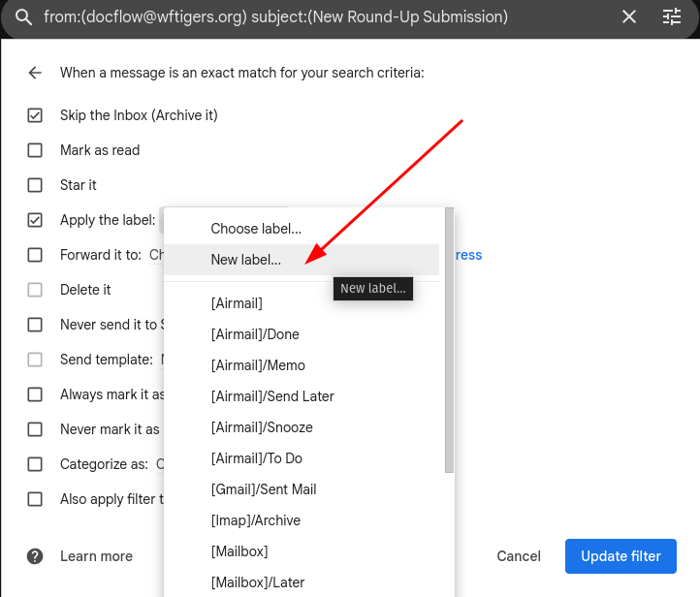Select New label... menu entry

(302, 260)
